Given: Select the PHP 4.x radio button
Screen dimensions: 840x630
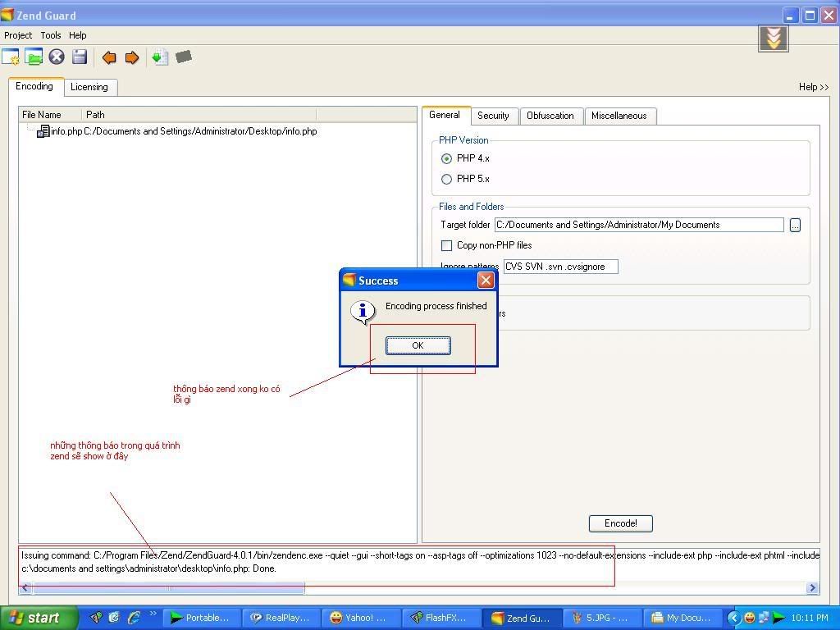Looking at the screenshot, I should [x=446, y=158].
